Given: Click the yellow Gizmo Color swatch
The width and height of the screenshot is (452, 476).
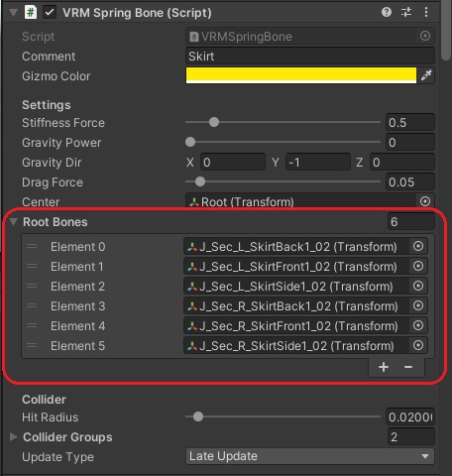Looking at the screenshot, I should (x=301, y=75).
